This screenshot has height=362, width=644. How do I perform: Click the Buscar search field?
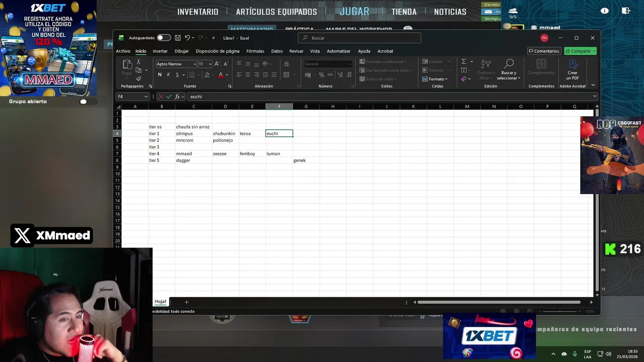(x=360, y=38)
